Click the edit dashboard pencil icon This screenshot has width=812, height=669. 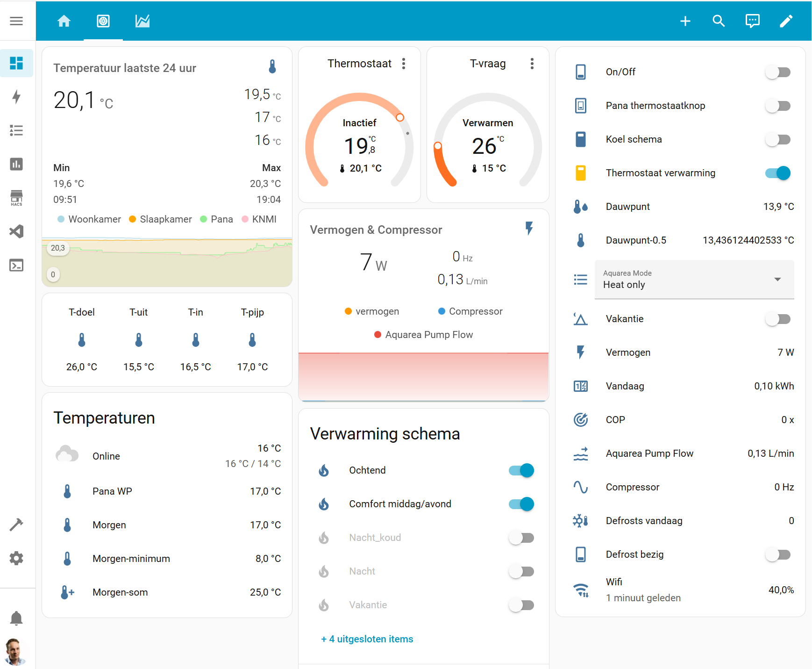tap(786, 21)
